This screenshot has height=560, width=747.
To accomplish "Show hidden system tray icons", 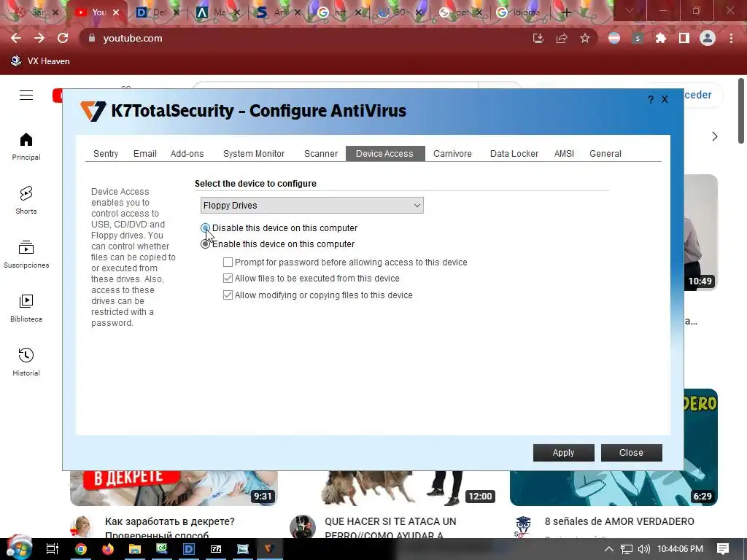I will (609, 549).
